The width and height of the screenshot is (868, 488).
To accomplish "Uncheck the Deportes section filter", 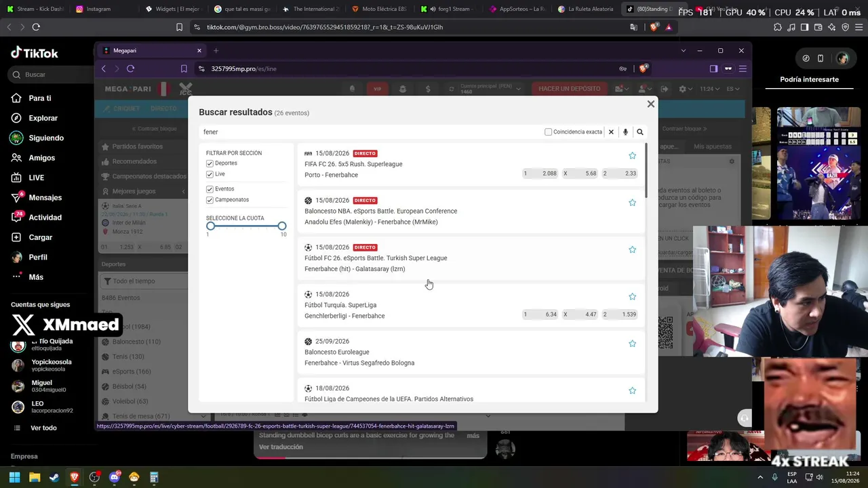I will point(210,163).
